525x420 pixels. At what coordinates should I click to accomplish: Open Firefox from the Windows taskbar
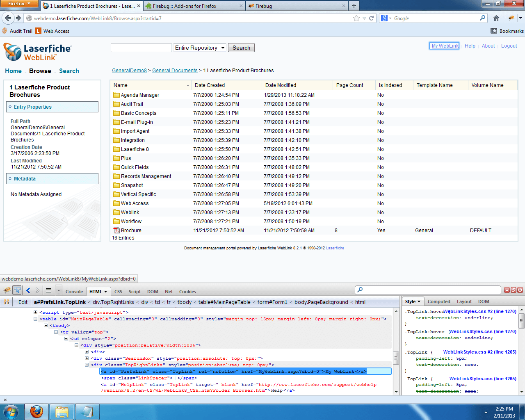[x=37, y=411]
